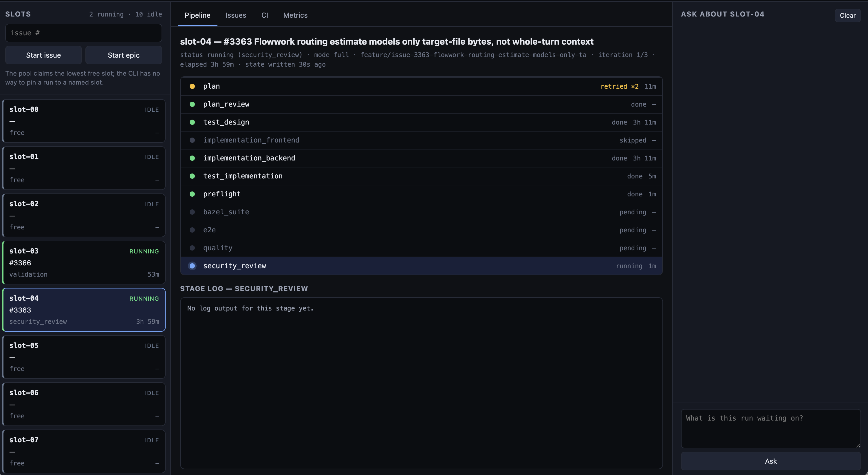The width and height of the screenshot is (868, 475).
Task: Click the gray dot for bazel_suite
Action: 192,212
